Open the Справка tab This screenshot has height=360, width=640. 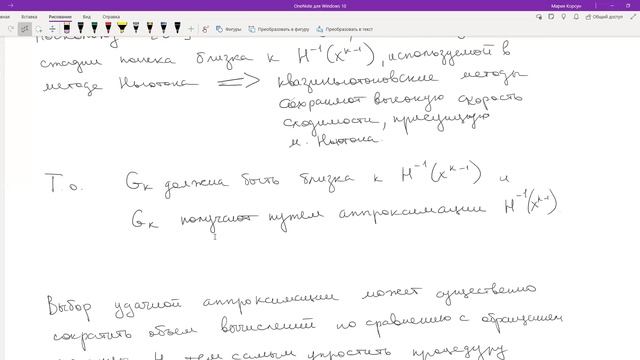click(x=111, y=17)
